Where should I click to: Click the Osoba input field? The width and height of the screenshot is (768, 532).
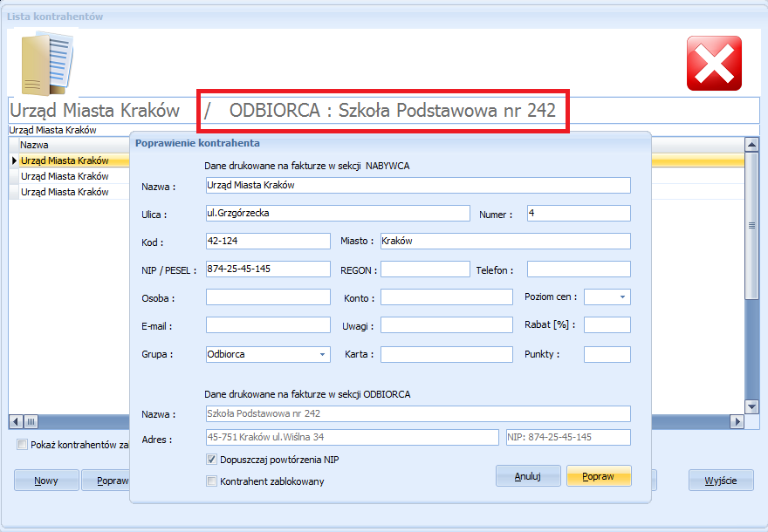[x=269, y=297]
